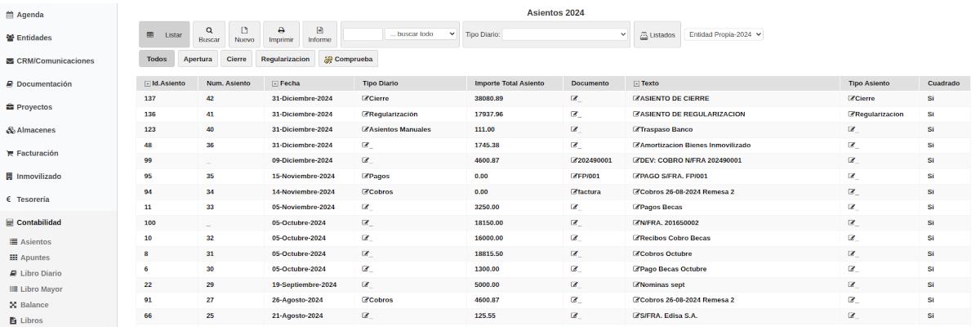Open Libro Diario in the sidebar

(40, 273)
